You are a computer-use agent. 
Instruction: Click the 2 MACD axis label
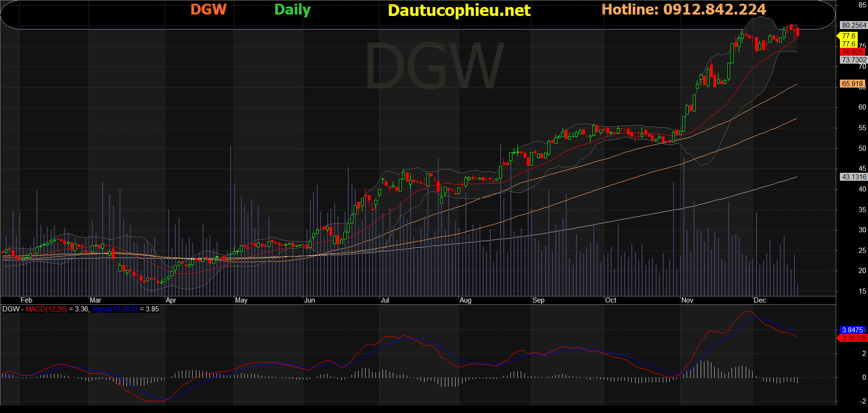[864, 354]
